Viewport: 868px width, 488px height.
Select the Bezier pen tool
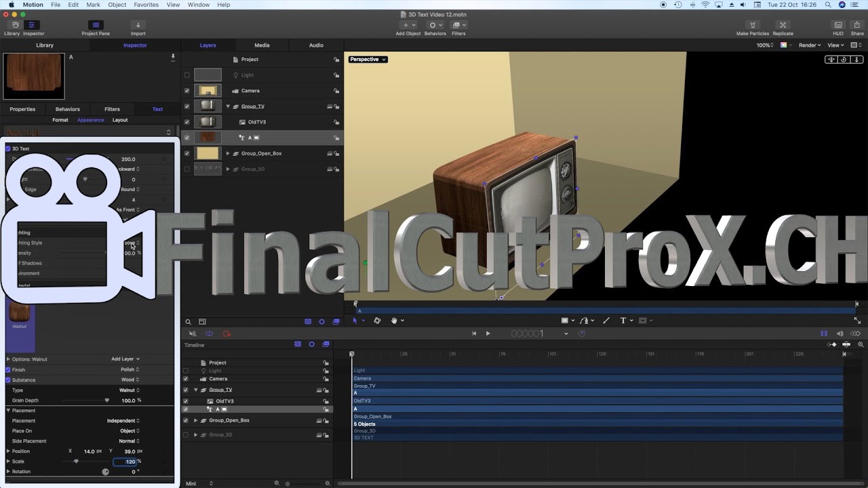[584, 321]
